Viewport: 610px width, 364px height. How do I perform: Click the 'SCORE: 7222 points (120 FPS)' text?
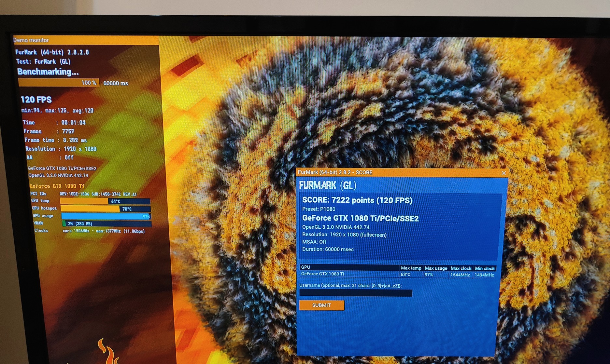pos(357,200)
